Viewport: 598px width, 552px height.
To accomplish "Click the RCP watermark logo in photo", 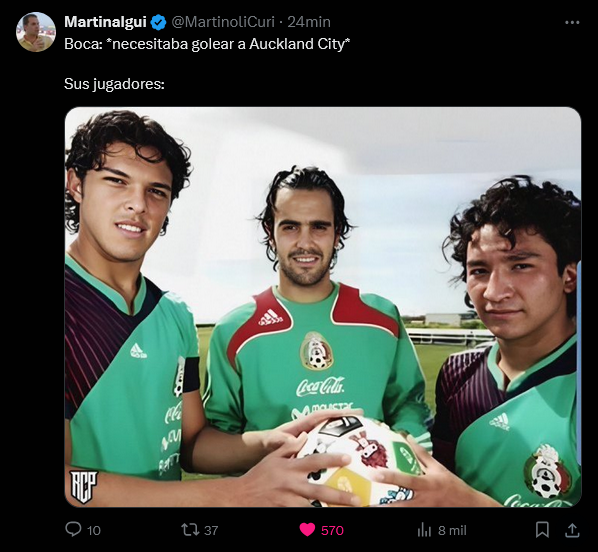I will [x=83, y=486].
